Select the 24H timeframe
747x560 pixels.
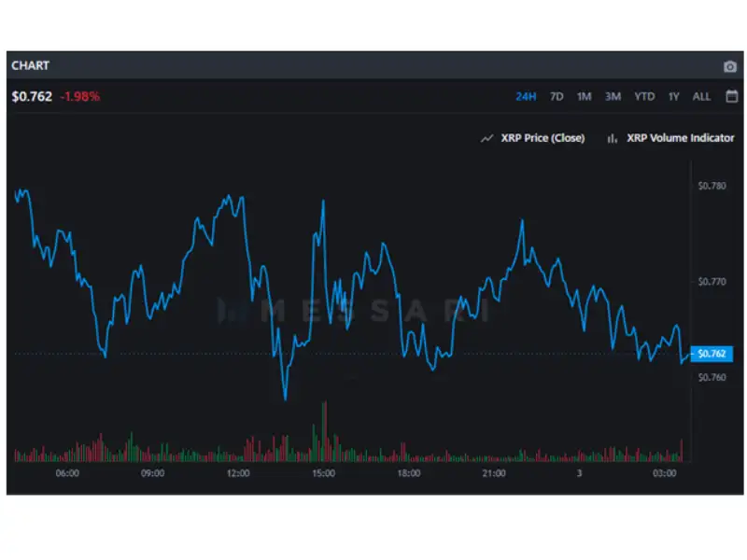coord(526,96)
